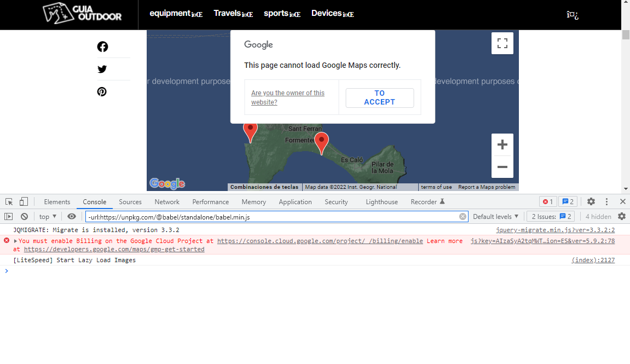Click the map marker left of Sant Ferran
This screenshot has width=630, height=364.
250,132
